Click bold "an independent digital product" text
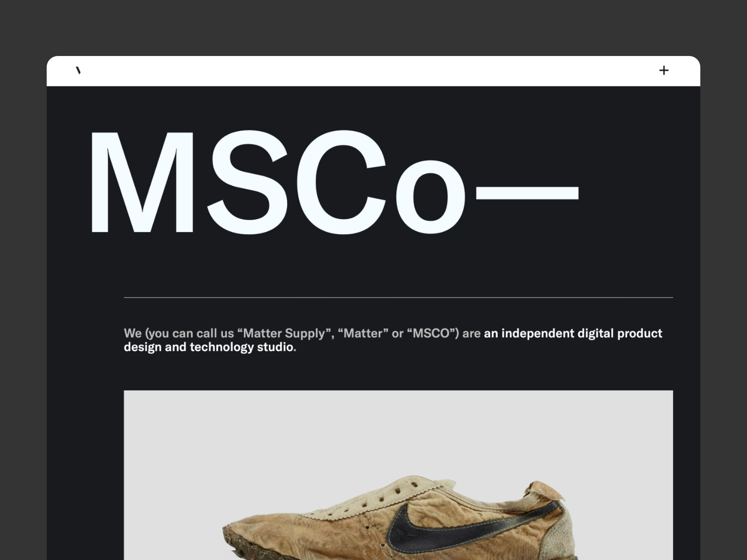Image resolution: width=747 pixels, height=560 pixels. 573,333
